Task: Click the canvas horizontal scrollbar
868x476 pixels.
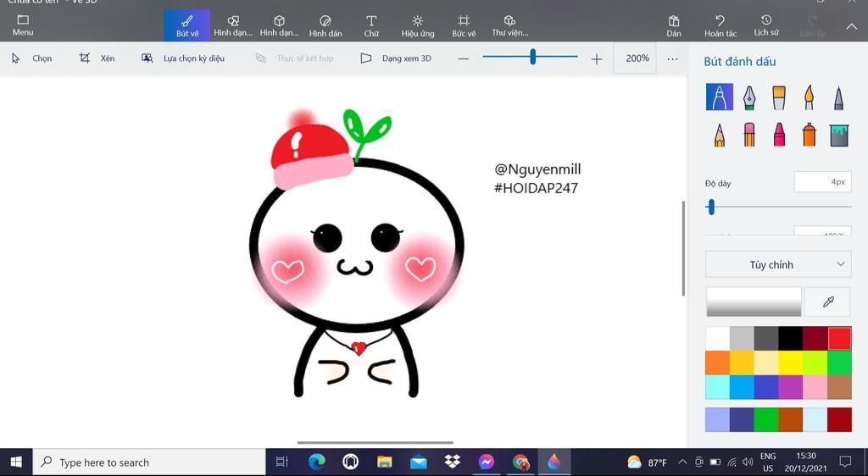Action: click(x=375, y=442)
